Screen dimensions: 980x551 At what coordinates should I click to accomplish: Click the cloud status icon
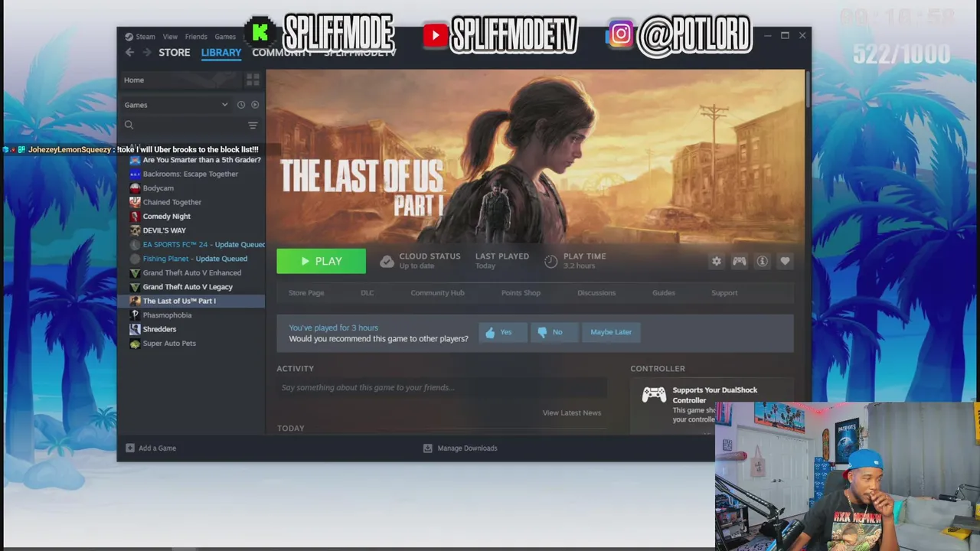coord(387,262)
